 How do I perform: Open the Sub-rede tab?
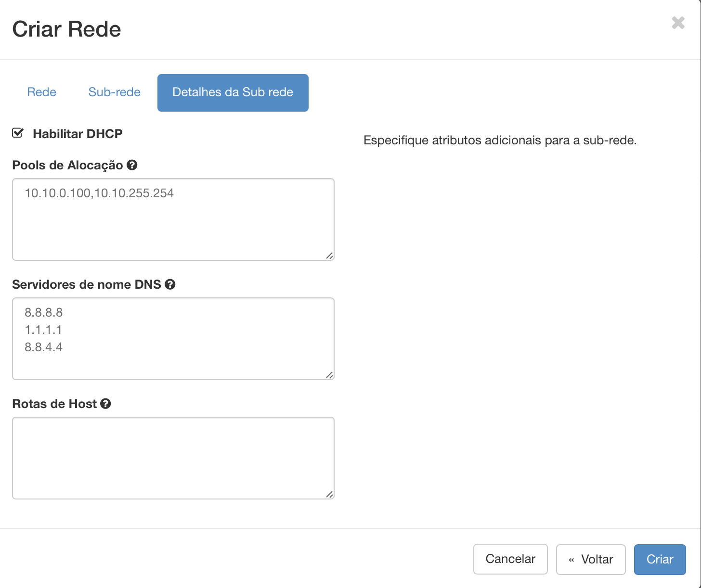coord(115,92)
